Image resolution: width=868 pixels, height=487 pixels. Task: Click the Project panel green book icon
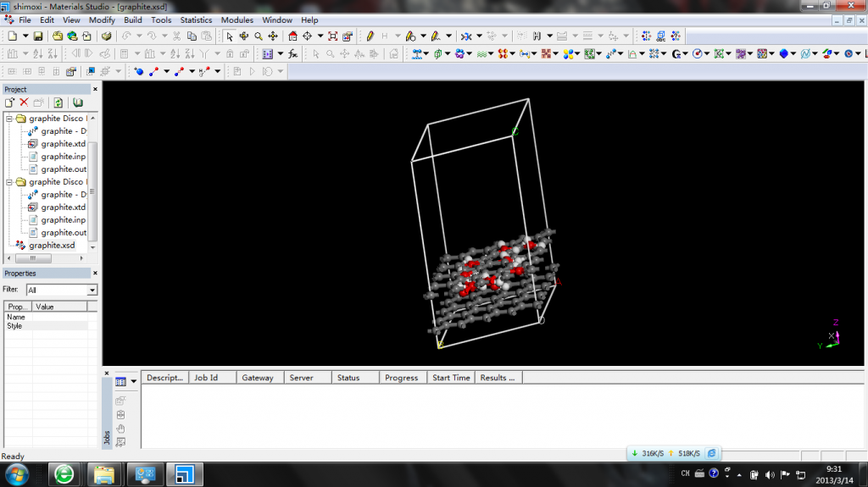click(x=78, y=102)
